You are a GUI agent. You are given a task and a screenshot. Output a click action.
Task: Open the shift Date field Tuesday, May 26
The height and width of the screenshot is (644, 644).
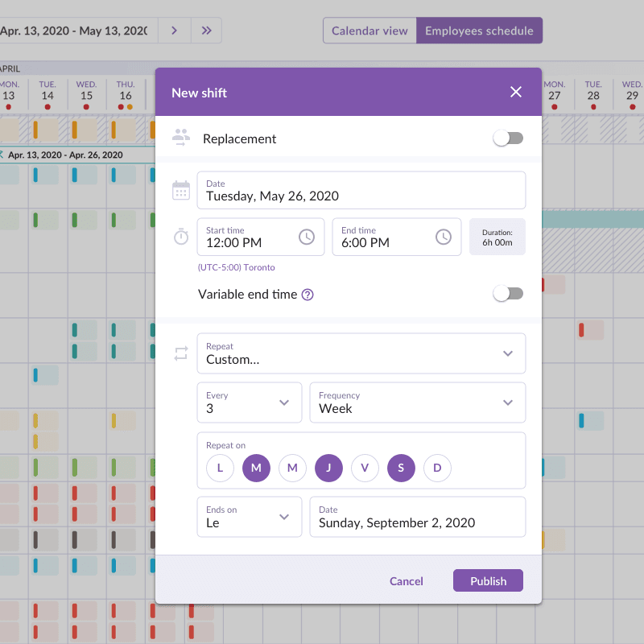[x=361, y=190]
